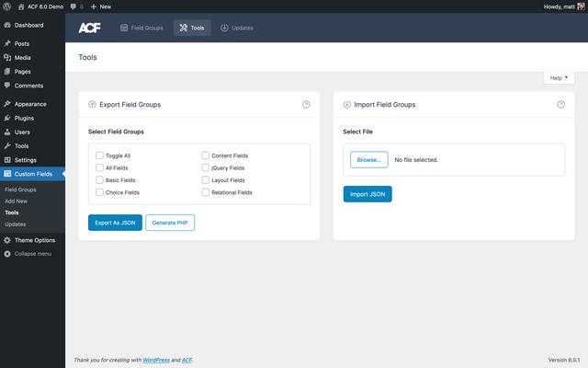This screenshot has height=368, width=588.
Task: Open the Posts menu item
Action: (32, 43)
